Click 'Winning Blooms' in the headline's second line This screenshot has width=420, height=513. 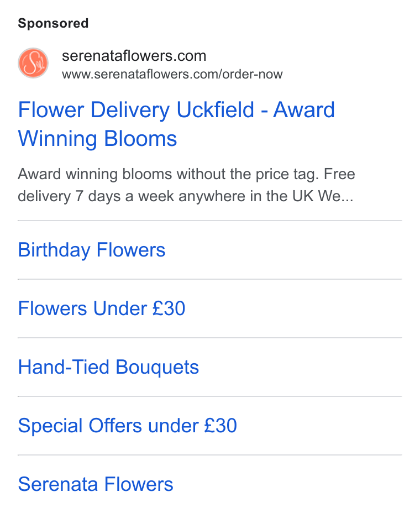pos(97,138)
